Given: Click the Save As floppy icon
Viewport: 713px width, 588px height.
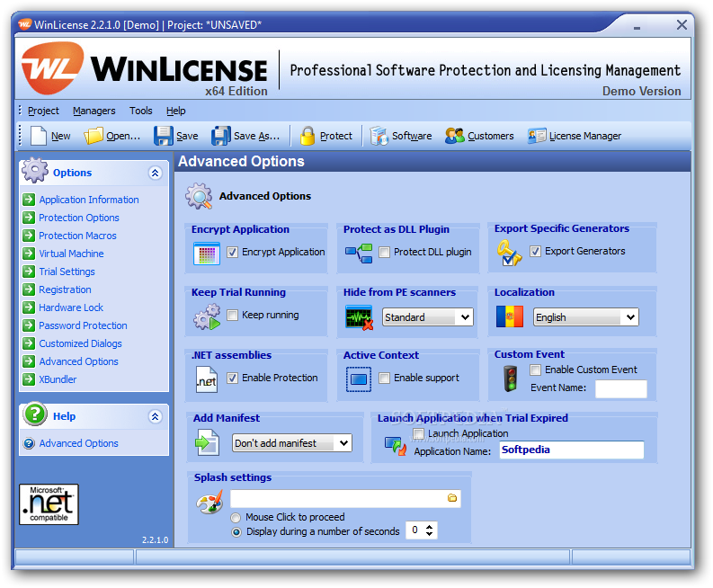Looking at the screenshot, I should click(221, 136).
